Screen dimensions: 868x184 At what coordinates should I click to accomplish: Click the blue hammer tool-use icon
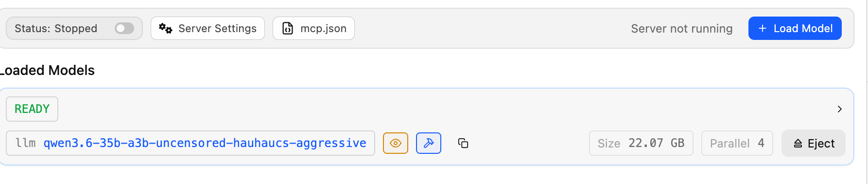point(429,143)
